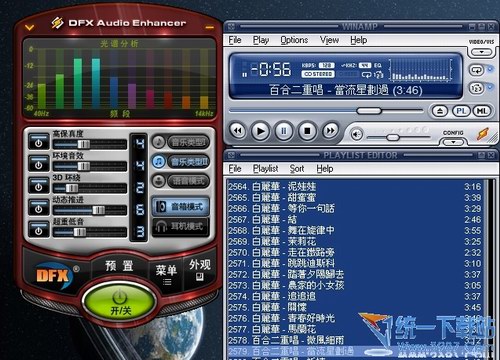Click the Winamp spectrum visualizer display
The width and height of the screenshot is (500, 360).
coord(421,70)
